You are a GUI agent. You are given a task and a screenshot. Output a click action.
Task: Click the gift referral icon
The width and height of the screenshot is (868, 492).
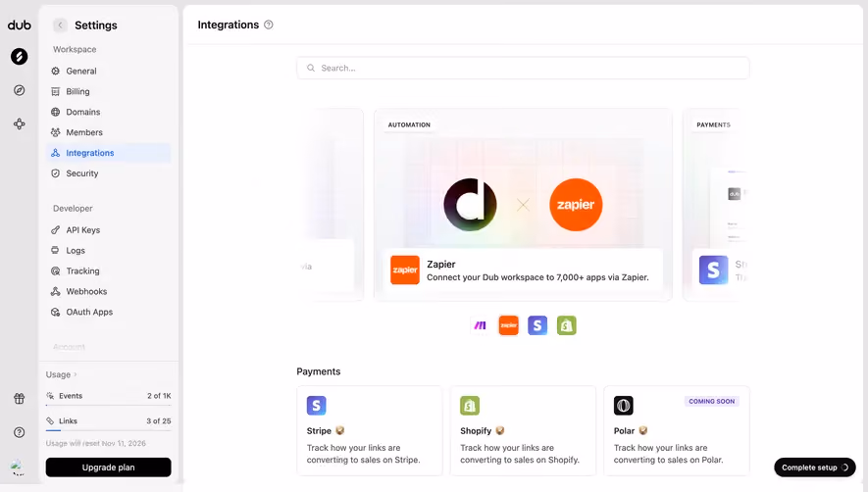point(20,399)
